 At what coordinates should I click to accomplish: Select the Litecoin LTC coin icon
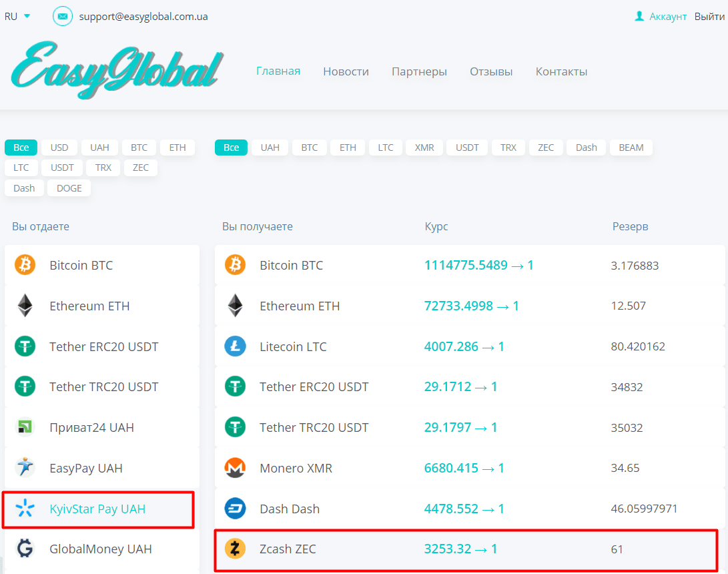point(235,346)
